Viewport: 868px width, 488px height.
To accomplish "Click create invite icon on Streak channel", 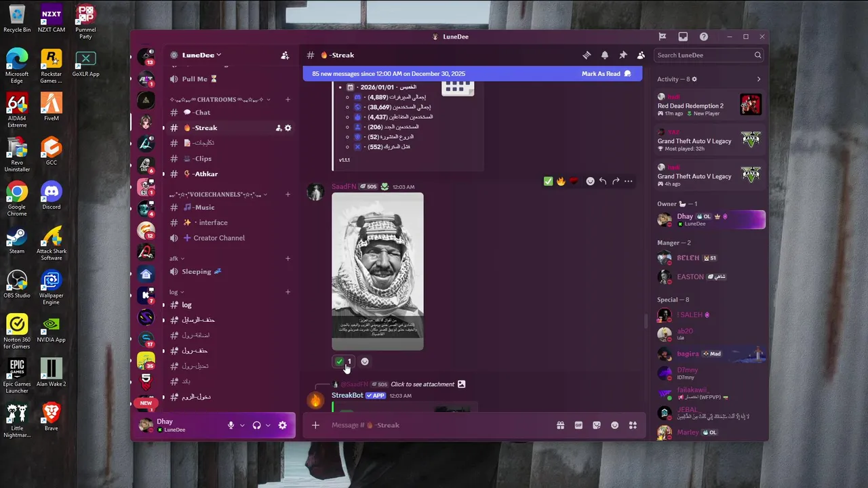I will coord(278,128).
